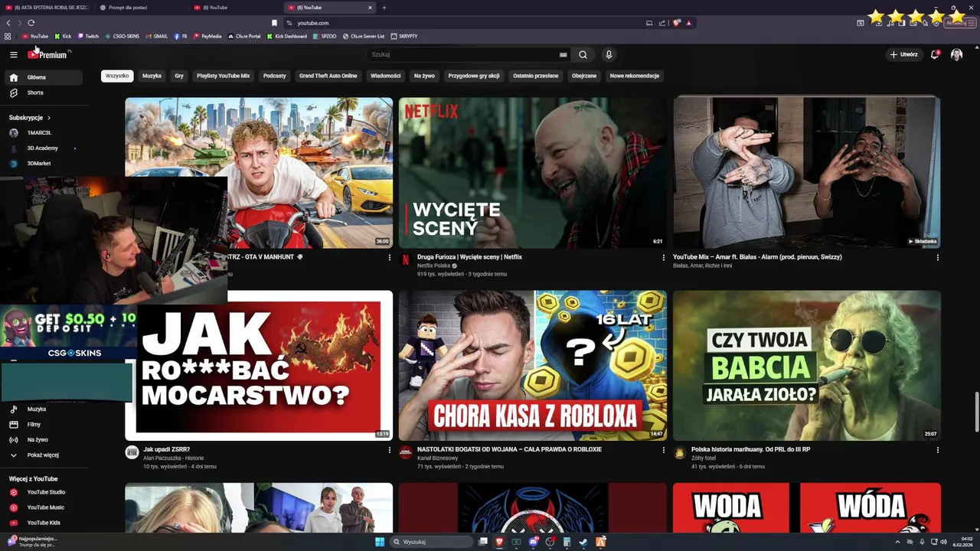Select the Na żywo filter chip
Viewport: 980px width, 551px height.
click(424, 76)
